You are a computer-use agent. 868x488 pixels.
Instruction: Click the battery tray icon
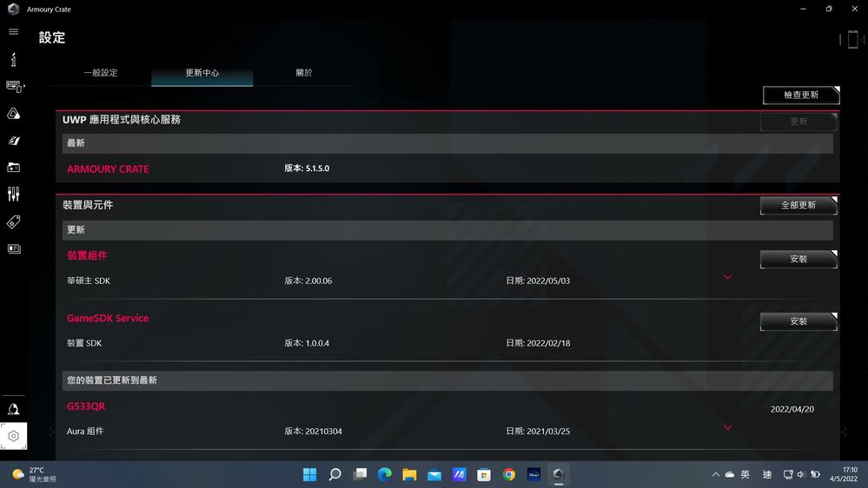point(815,475)
